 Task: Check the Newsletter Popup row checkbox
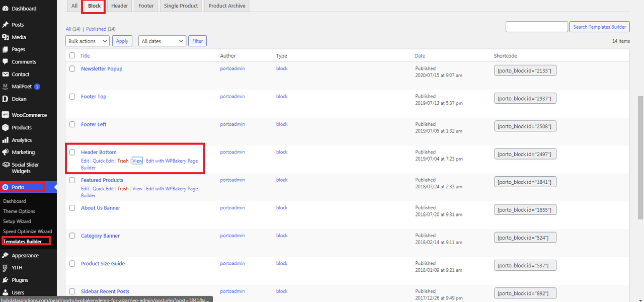72,68
